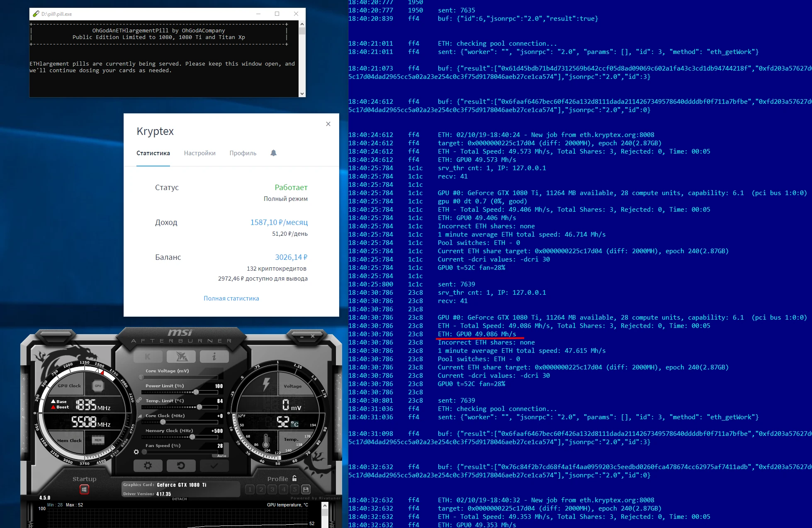This screenshot has height=528, width=812.
Task: Open the fan speed settings small gear
Action: 136,452
